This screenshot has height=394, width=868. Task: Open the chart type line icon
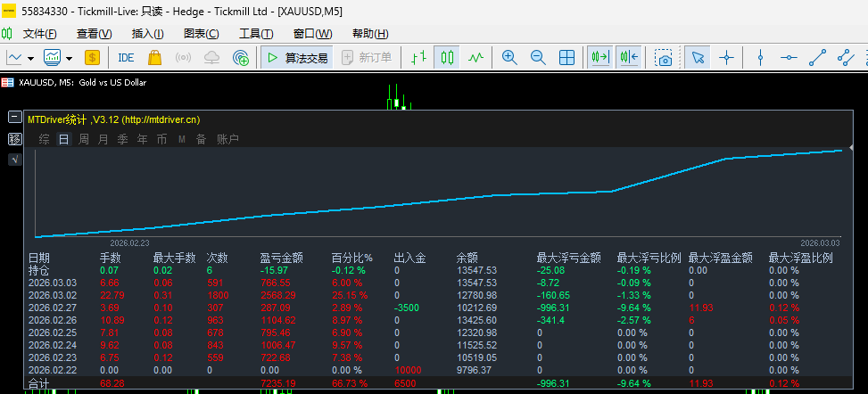click(x=14, y=57)
